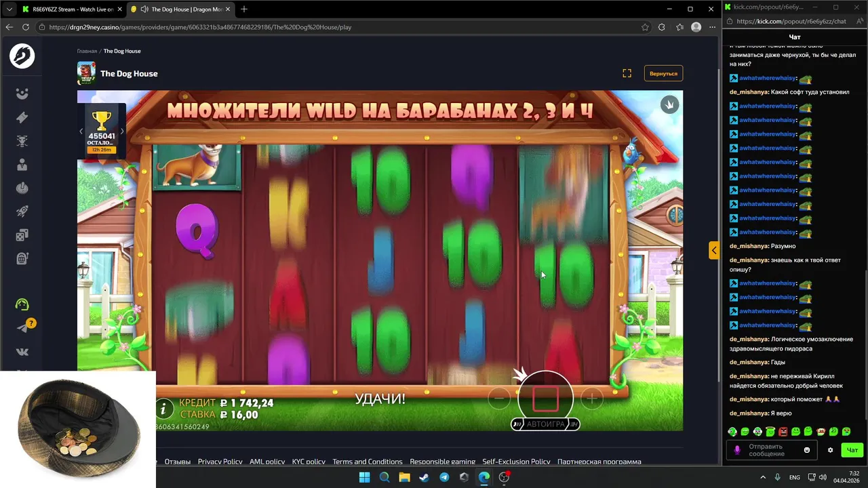Open the slot machine sidebar icon
Viewport: 868px width, 488px height.
pos(22,258)
